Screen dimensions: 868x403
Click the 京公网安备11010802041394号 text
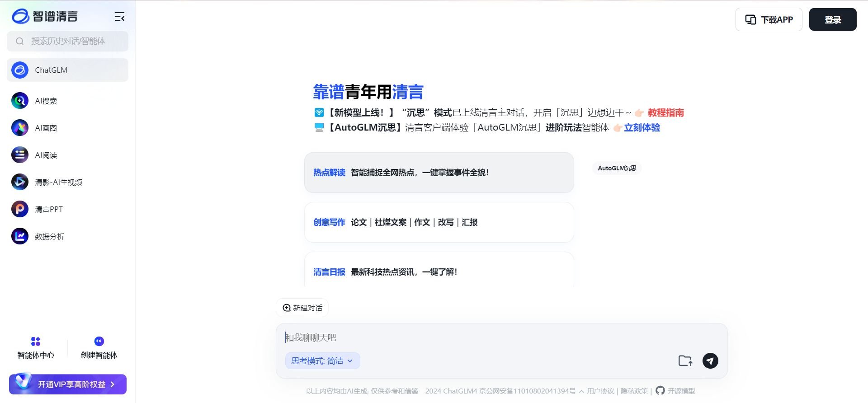coord(527,391)
